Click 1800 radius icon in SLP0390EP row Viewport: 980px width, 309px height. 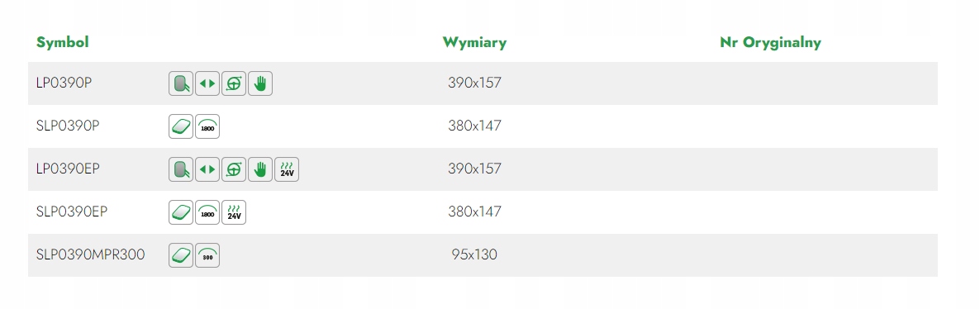click(207, 212)
